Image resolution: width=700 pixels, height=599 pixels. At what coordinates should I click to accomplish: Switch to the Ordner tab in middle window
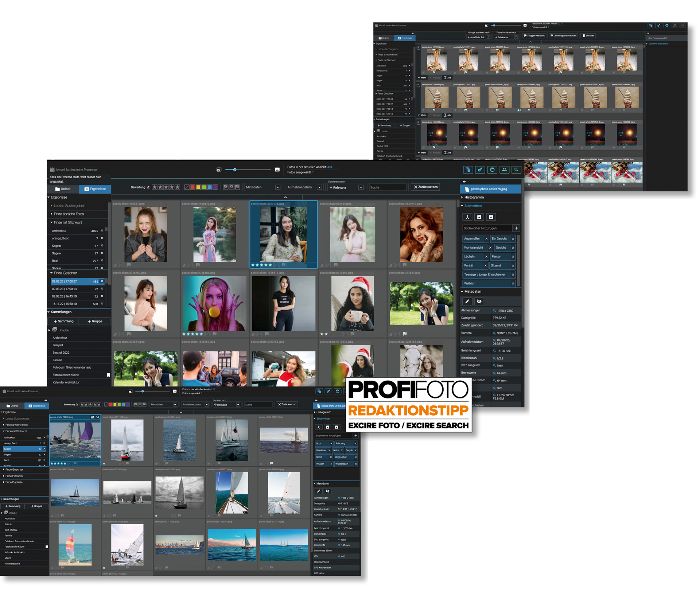63,189
